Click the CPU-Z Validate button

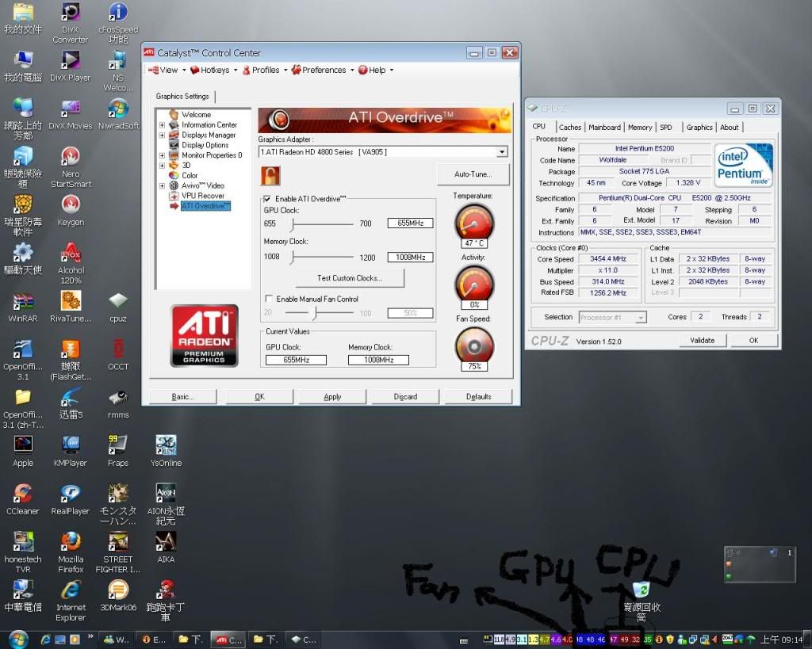click(x=703, y=341)
